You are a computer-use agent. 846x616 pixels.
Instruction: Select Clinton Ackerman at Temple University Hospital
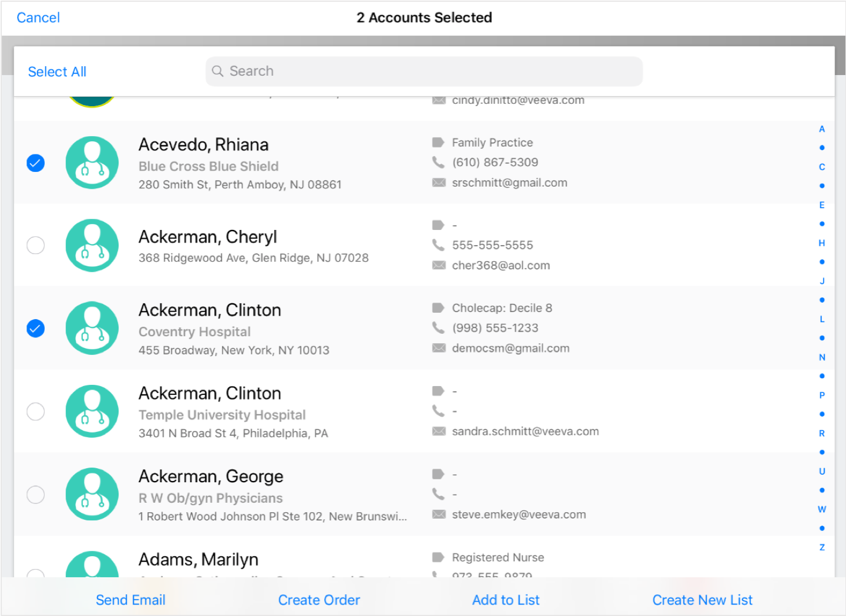(36, 412)
